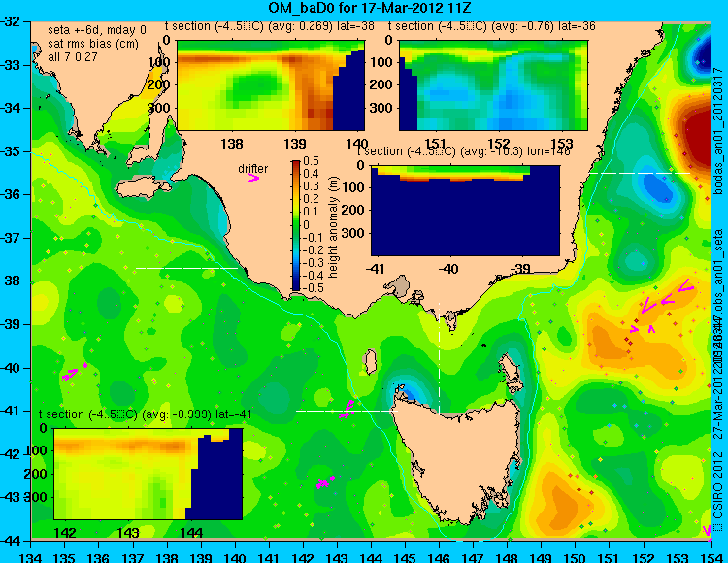This screenshot has width=728, height=563.
Task: Click the vertical dashed section line at longitude 146
Action: tap(439, 358)
